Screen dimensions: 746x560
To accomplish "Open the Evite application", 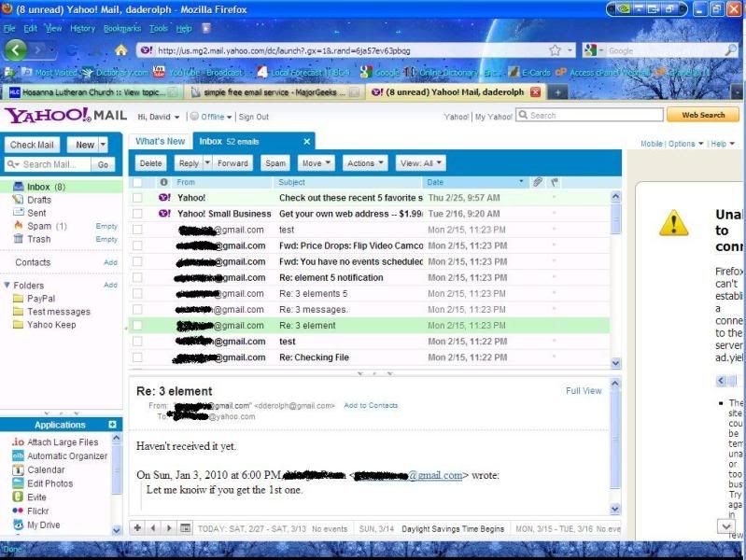I will [36, 497].
